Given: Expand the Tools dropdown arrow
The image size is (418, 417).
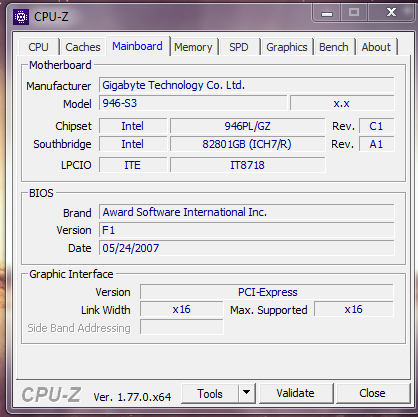Looking at the screenshot, I should 247,394.
